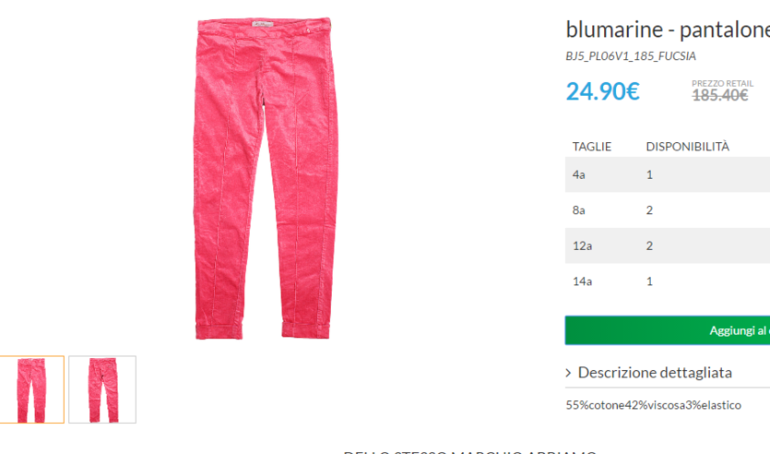Click availability value 2 for size 8a
Screen dimensions: 770x454
pos(649,210)
